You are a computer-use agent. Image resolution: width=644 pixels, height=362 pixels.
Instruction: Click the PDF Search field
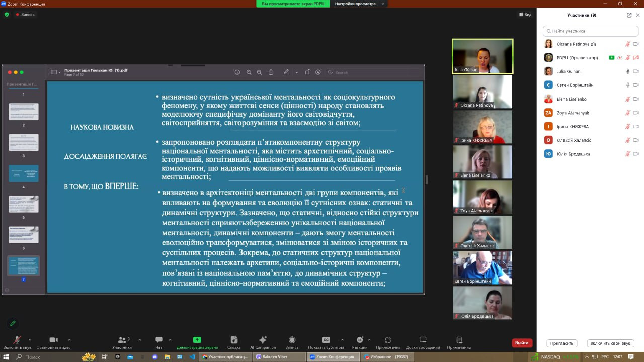click(x=373, y=72)
